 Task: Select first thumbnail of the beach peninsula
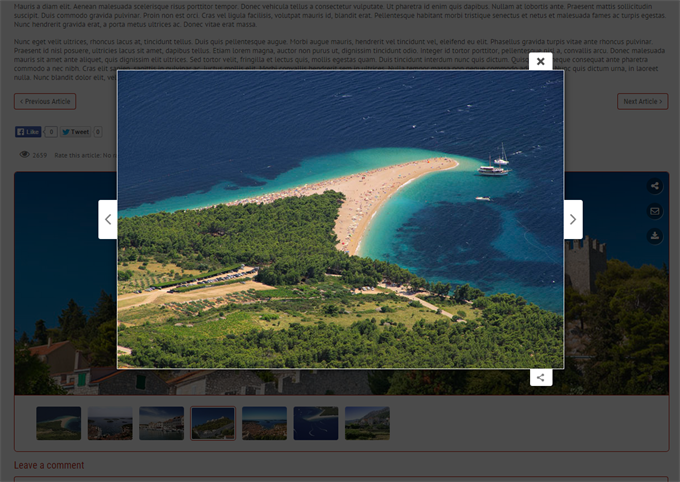59,423
